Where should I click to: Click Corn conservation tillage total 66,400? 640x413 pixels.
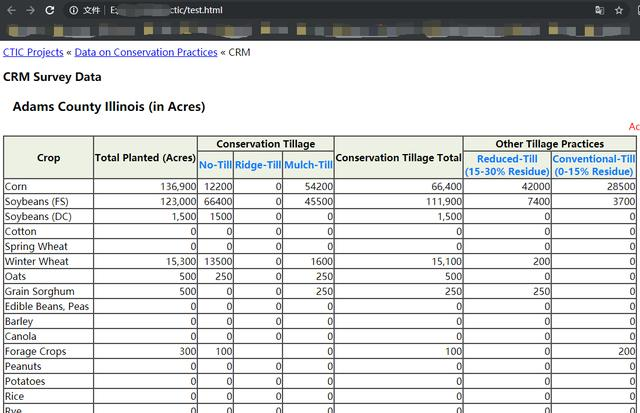tap(447, 187)
